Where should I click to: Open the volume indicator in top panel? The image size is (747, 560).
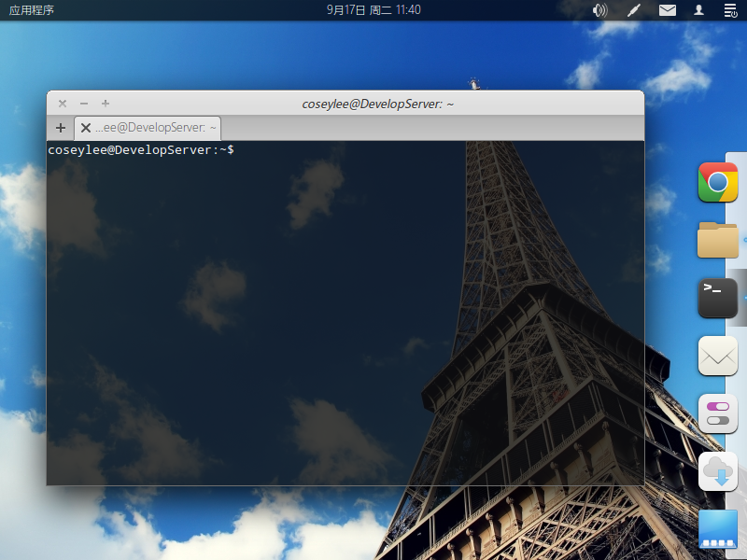(599, 10)
